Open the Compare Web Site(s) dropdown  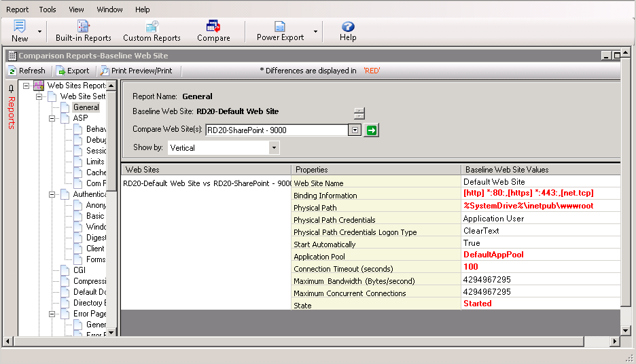click(x=355, y=130)
